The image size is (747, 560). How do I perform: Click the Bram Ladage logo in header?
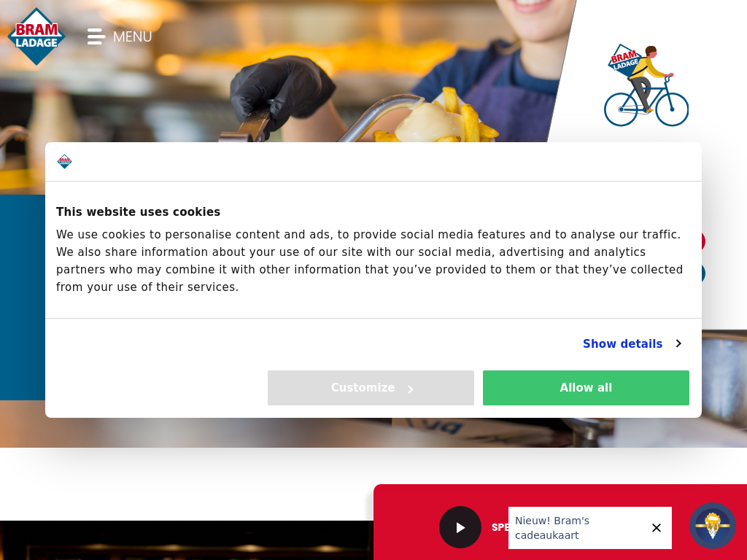coord(36,36)
